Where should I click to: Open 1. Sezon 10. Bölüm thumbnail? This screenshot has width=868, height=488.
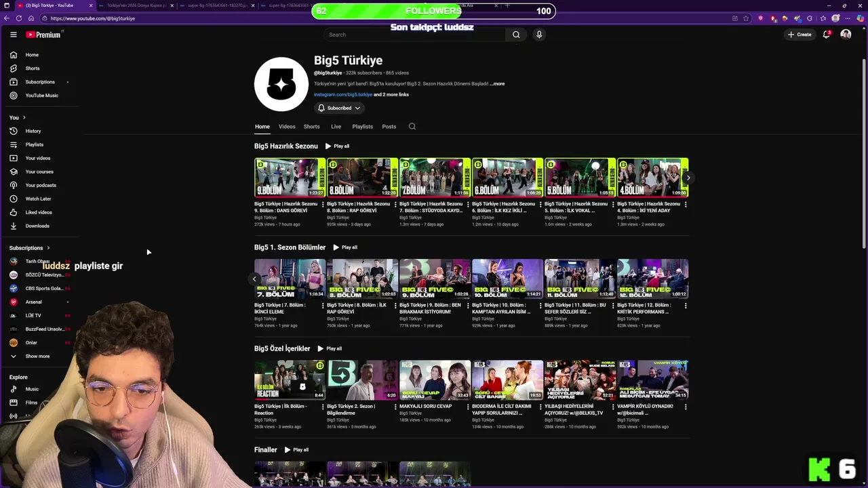click(x=507, y=279)
